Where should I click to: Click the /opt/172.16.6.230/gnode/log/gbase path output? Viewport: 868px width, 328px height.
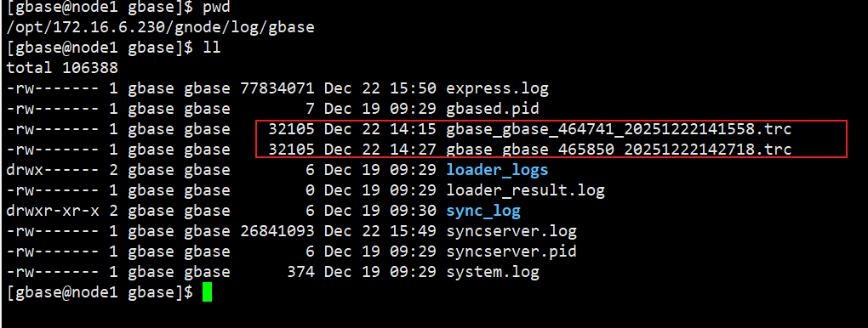(x=161, y=27)
